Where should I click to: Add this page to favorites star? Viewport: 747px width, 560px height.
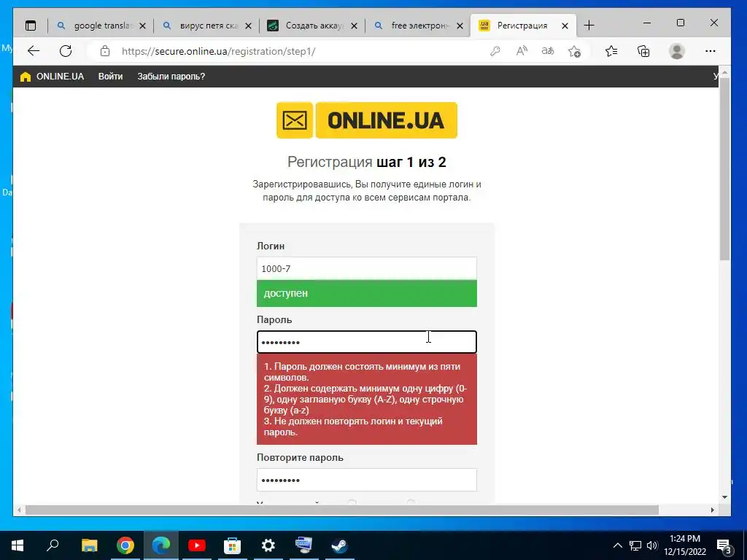tap(575, 51)
